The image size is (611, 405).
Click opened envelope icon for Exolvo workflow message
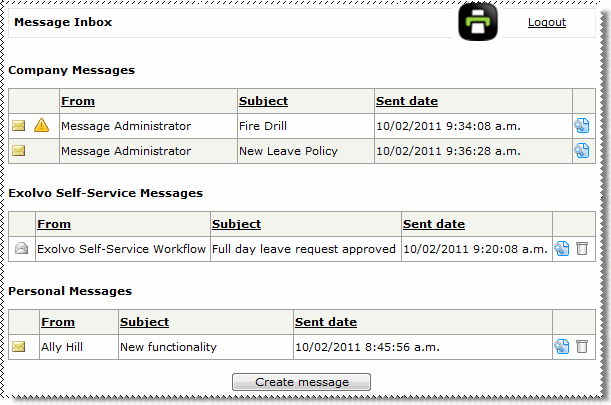click(x=21, y=249)
